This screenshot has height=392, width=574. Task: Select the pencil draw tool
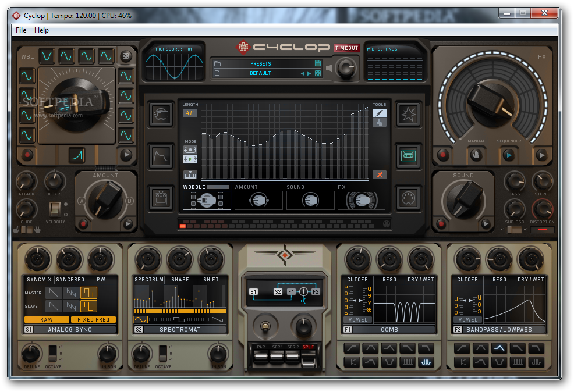pyautogui.click(x=379, y=113)
